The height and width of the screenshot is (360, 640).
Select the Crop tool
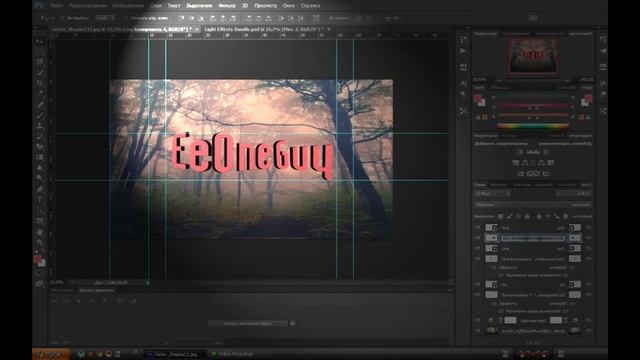click(40, 83)
